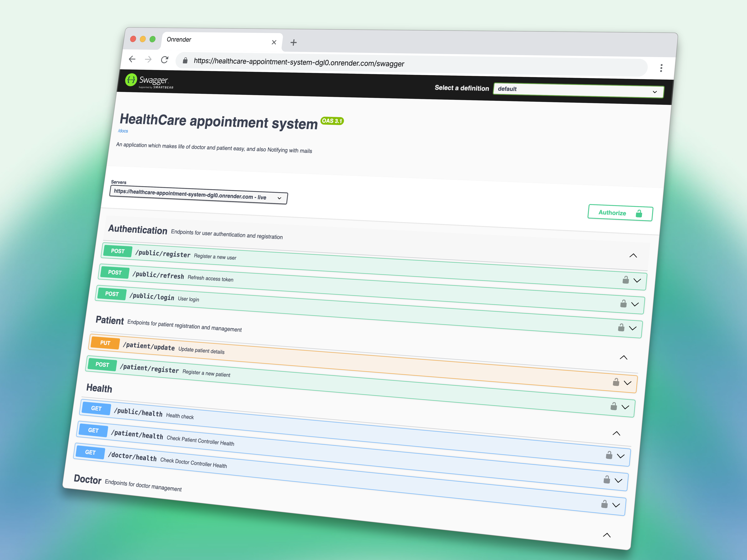Screen dimensions: 747x560
Task: Click the Health section heading
Action: 99,388
